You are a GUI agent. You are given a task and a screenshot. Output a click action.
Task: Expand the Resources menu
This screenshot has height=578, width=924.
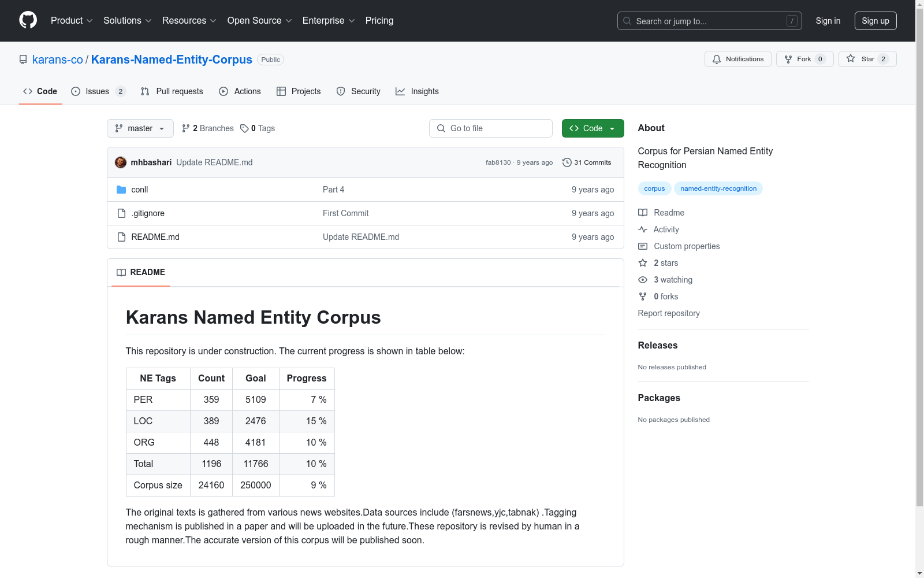coord(189,20)
